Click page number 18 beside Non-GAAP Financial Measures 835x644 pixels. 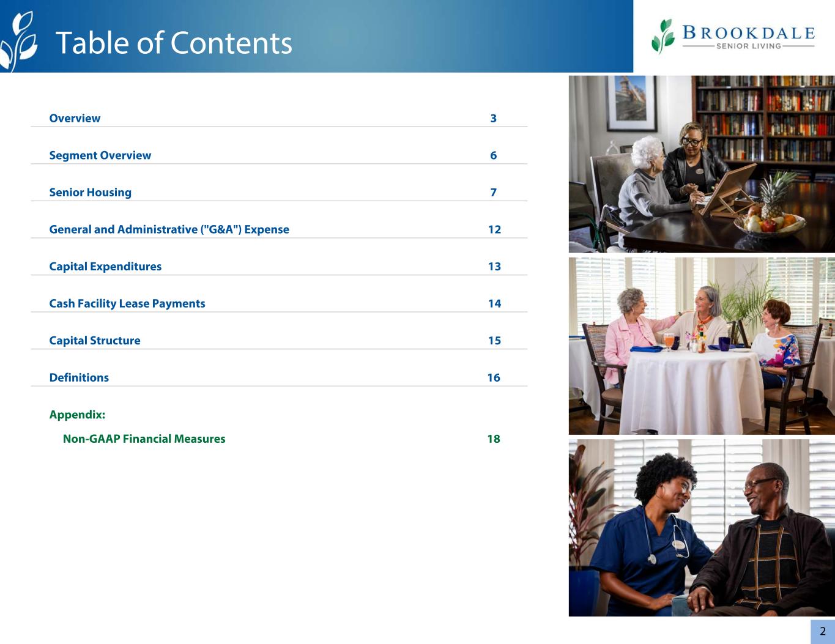[494, 439]
